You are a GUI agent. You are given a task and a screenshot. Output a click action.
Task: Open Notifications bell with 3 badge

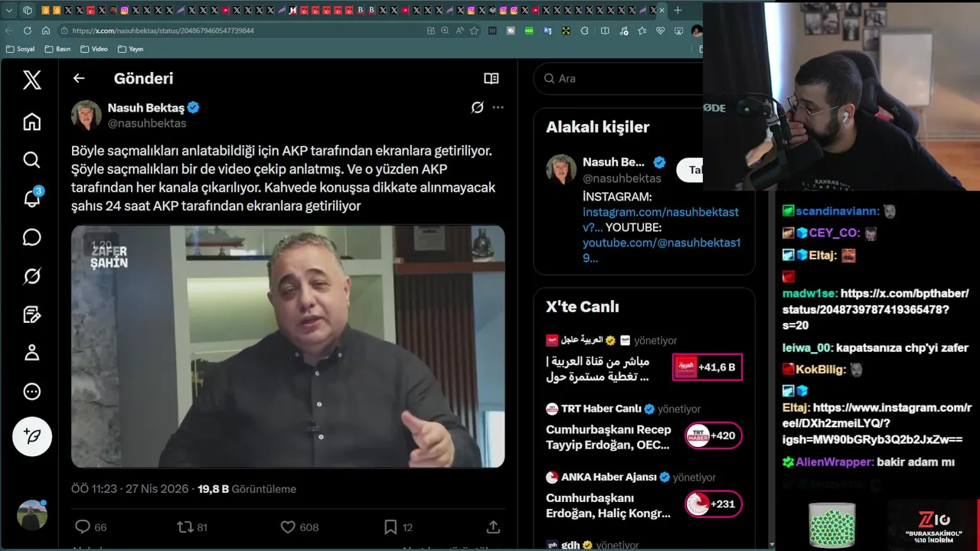click(x=32, y=197)
